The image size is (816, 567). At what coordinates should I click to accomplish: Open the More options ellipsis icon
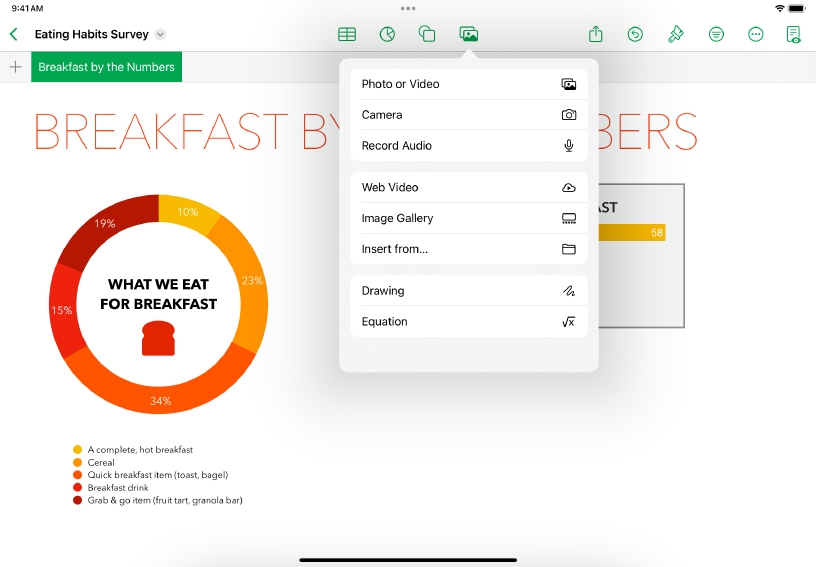[756, 34]
